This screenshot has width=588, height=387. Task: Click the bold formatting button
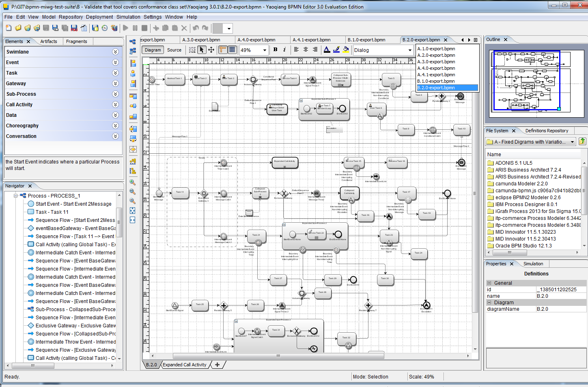[x=275, y=50]
